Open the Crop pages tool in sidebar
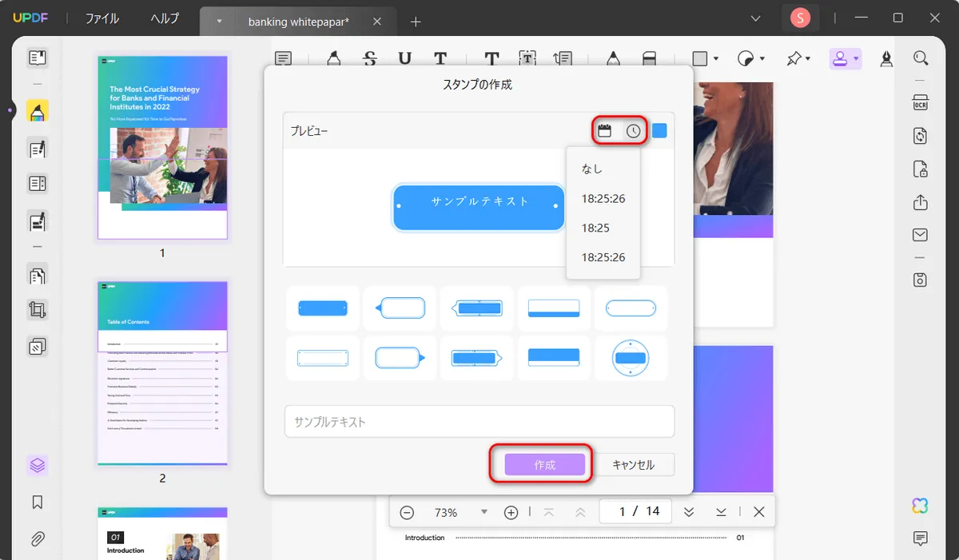The width and height of the screenshot is (959, 560). pos(37,310)
